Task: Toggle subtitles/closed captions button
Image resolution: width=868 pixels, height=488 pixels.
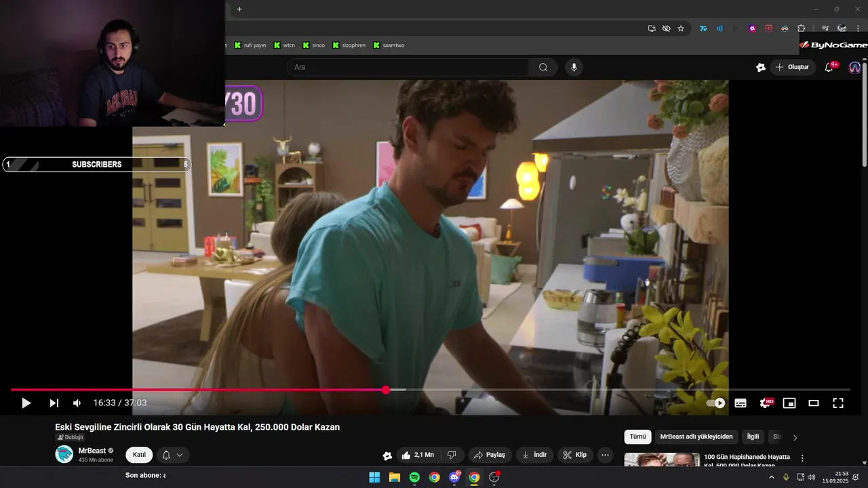Action: click(x=741, y=403)
